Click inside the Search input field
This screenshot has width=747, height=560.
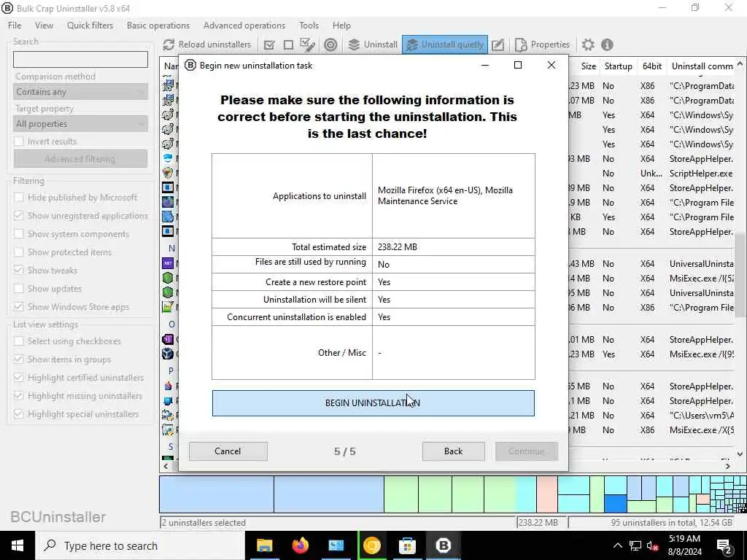click(x=80, y=60)
